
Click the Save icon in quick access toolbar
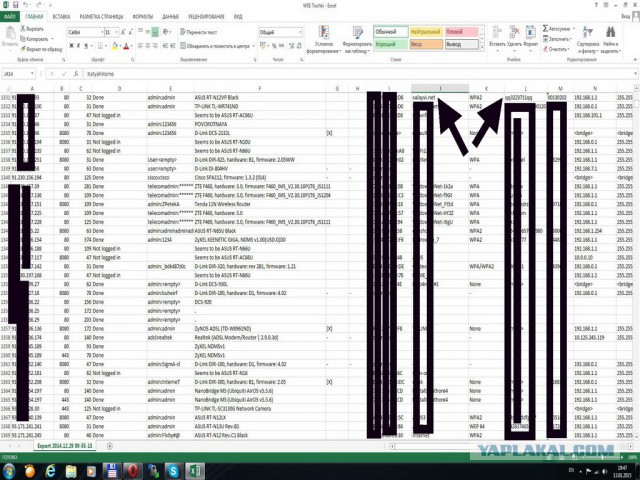(x=16, y=5)
